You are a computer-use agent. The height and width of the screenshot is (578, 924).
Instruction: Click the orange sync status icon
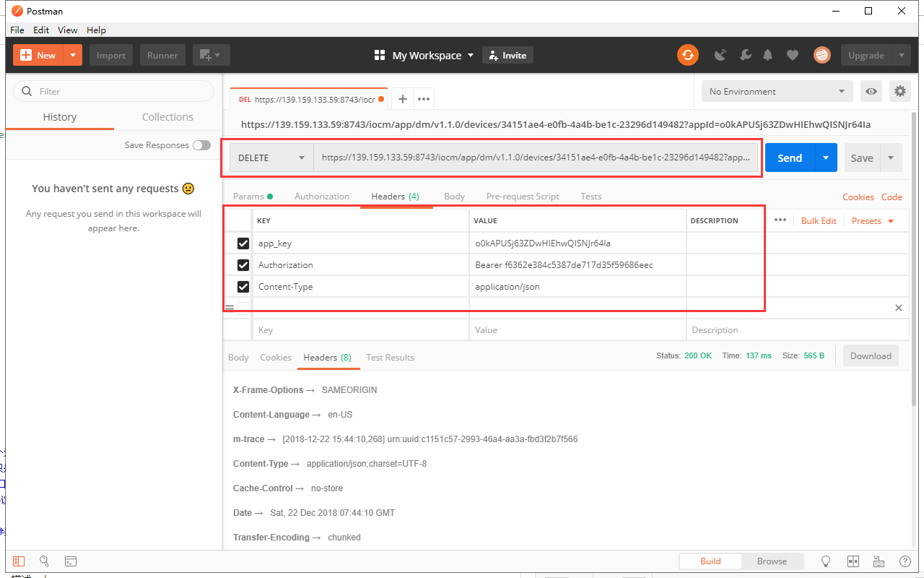(x=688, y=55)
